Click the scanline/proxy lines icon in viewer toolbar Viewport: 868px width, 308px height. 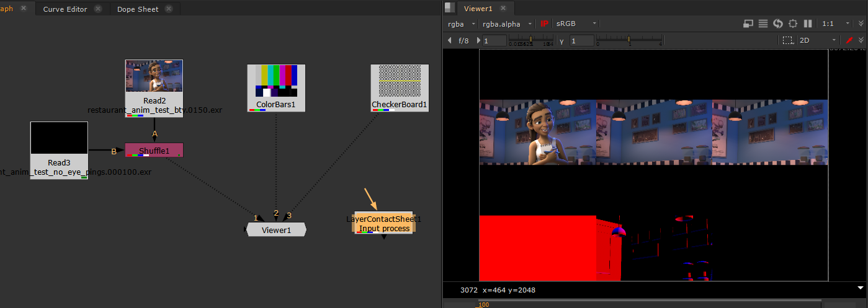tap(763, 24)
